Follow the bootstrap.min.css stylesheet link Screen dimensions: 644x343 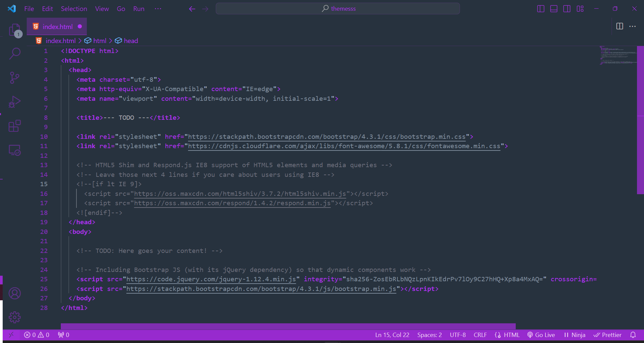click(x=327, y=137)
